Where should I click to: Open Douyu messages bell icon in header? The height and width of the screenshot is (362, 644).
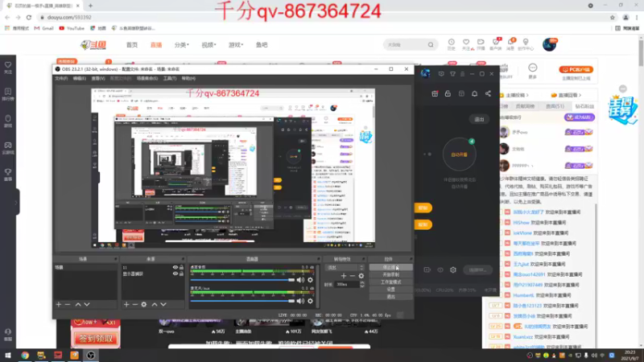[510, 44]
